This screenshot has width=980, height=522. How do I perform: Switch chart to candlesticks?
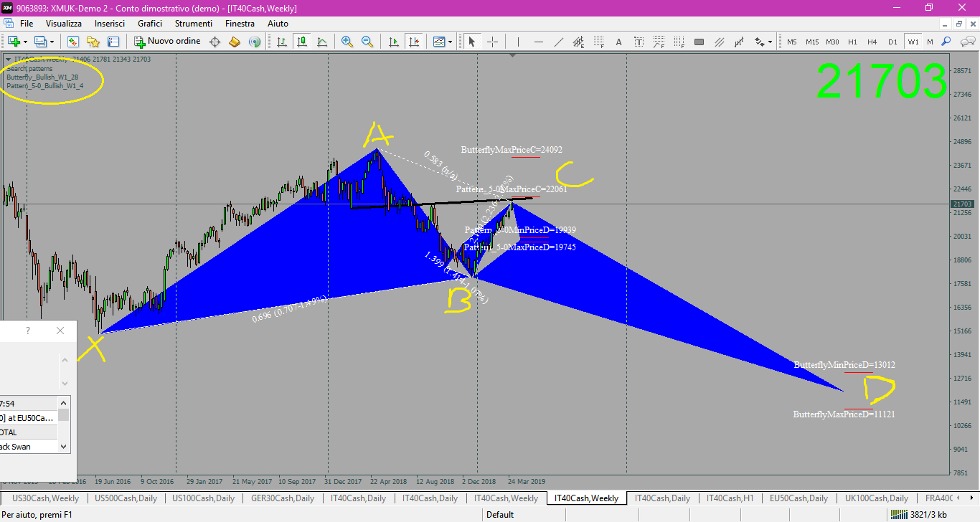click(302, 42)
